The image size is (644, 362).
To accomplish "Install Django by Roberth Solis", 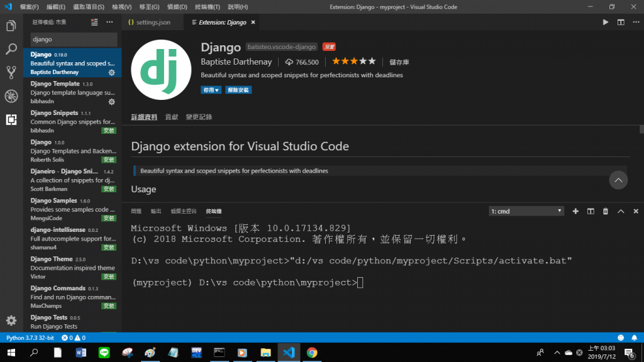I will (109, 160).
